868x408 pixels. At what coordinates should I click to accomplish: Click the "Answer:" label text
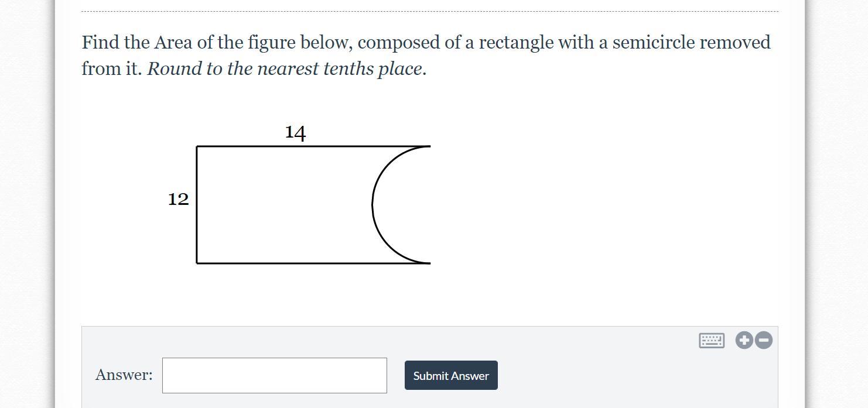click(x=124, y=375)
